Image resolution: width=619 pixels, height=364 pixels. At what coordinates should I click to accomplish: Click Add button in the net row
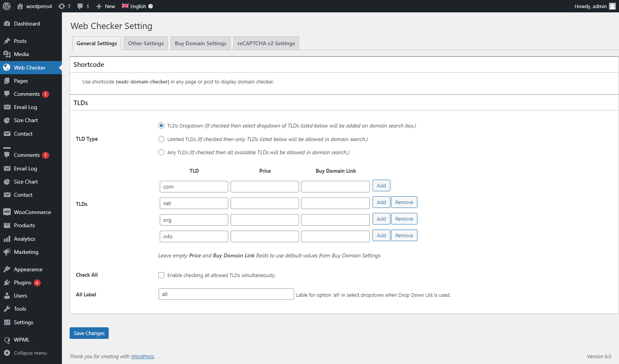coord(381,202)
